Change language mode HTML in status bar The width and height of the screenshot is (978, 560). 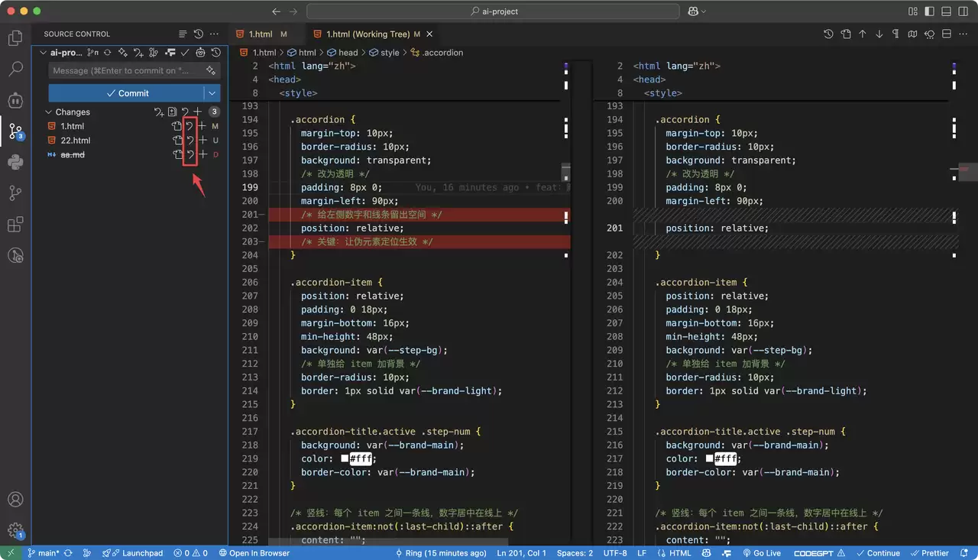tap(675, 553)
